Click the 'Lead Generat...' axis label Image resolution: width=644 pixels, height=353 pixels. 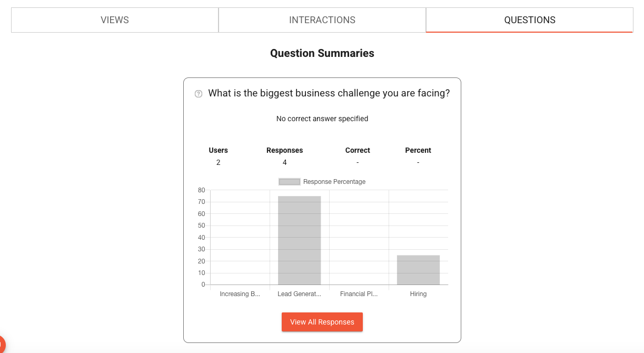pos(299,294)
